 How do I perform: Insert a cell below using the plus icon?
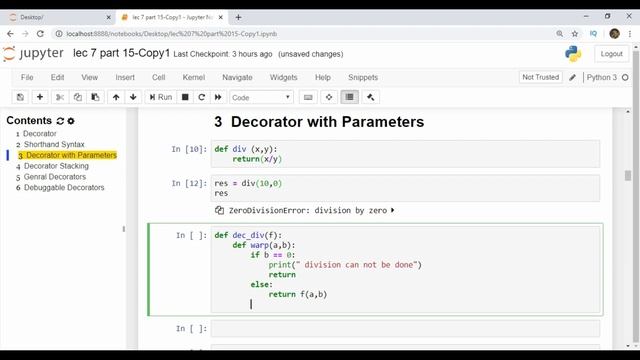coord(40,97)
